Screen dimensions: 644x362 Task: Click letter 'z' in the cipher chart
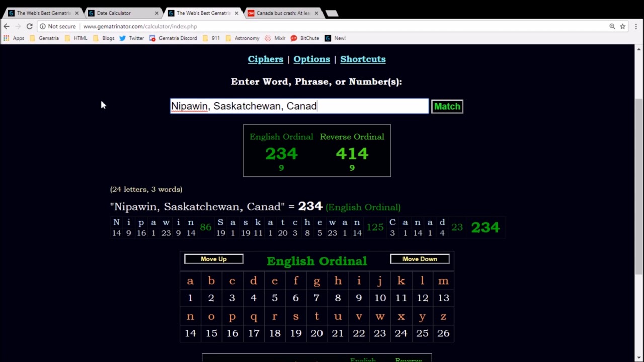[443, 316]
